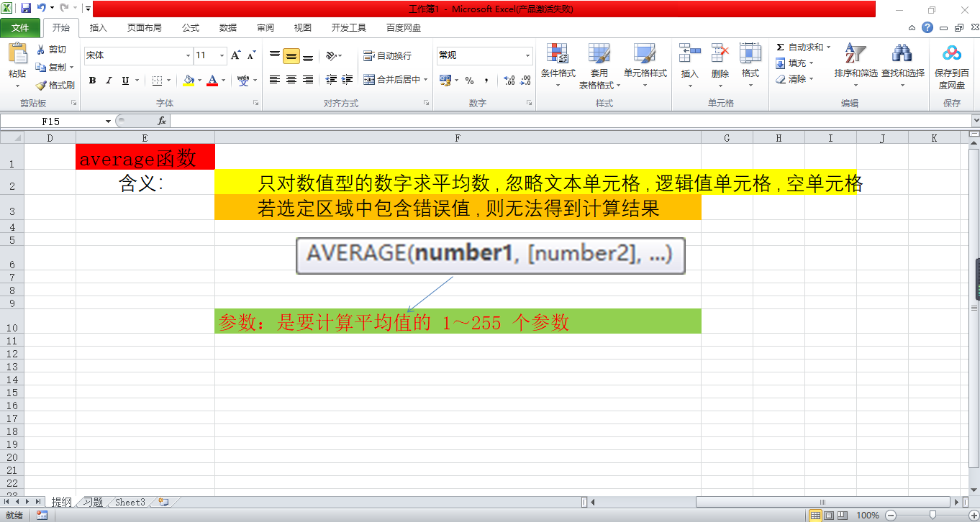Image resolution: width=980 pixels, height=522 pixels.
Task: Click the Decrease Font Size icon
Action: tap(251, 55)
